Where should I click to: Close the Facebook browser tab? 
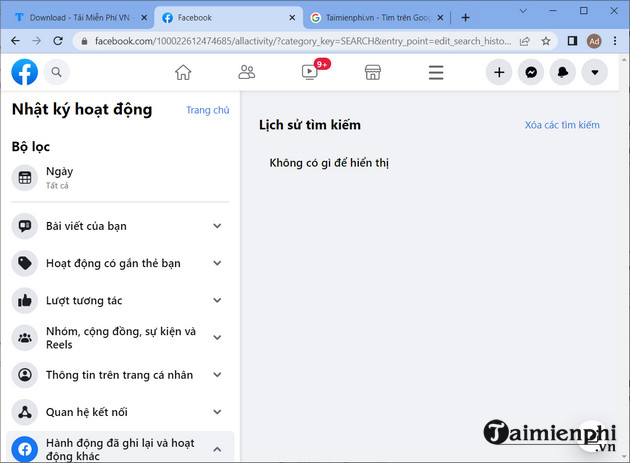click(x=292, y=18)
